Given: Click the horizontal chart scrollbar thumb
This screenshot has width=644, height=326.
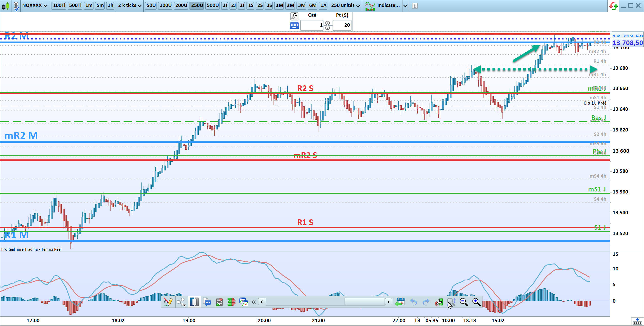Looking at the screenshot, I should coord(364,302).
